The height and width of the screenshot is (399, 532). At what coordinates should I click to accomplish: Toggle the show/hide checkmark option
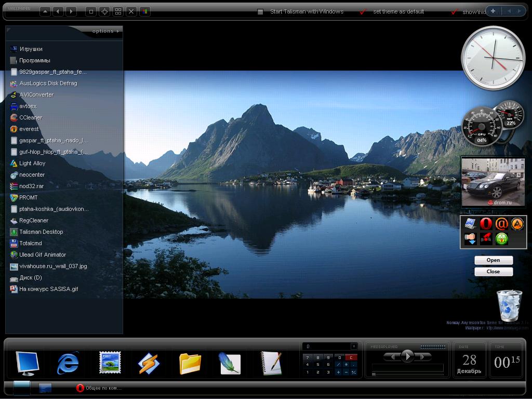pyautogui.click(x=454, y=12)
